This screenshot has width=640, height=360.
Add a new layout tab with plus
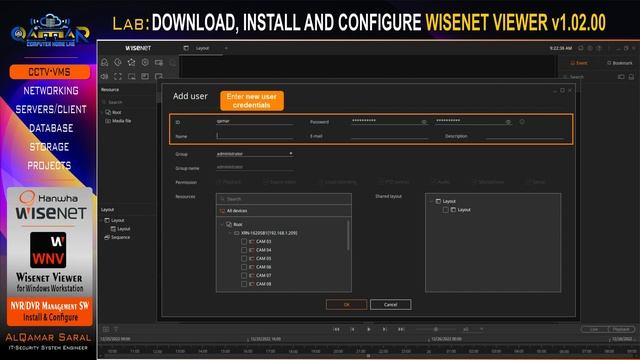226,48
